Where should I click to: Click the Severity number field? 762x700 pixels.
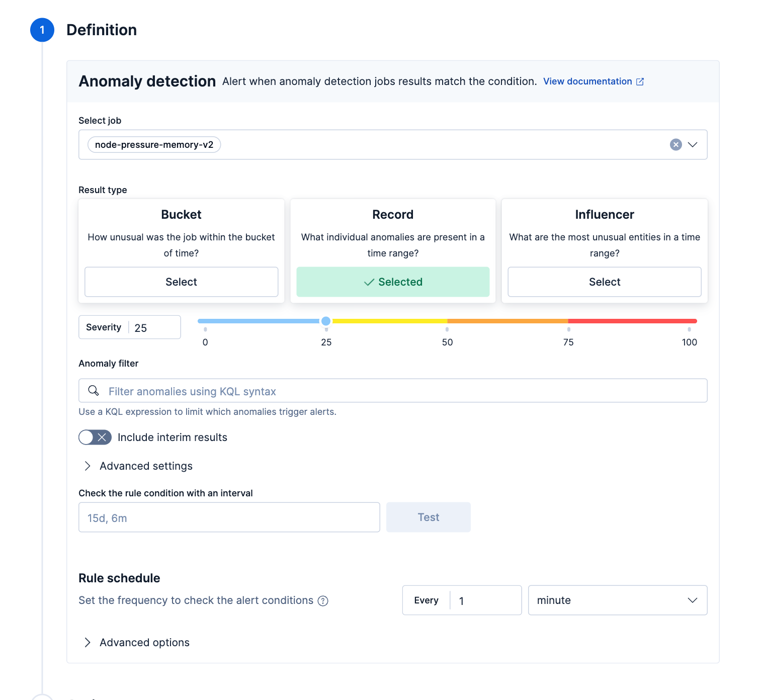pos(154,328)
